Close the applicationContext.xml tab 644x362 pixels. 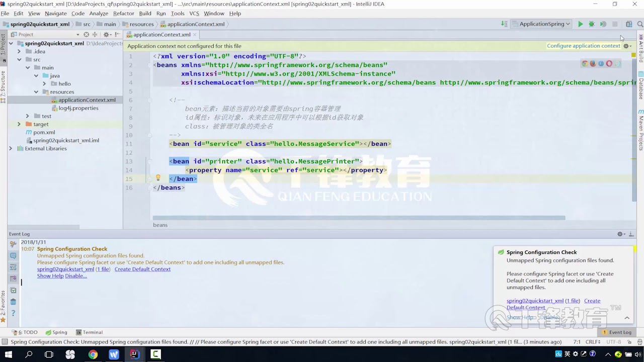click(195, 35)
